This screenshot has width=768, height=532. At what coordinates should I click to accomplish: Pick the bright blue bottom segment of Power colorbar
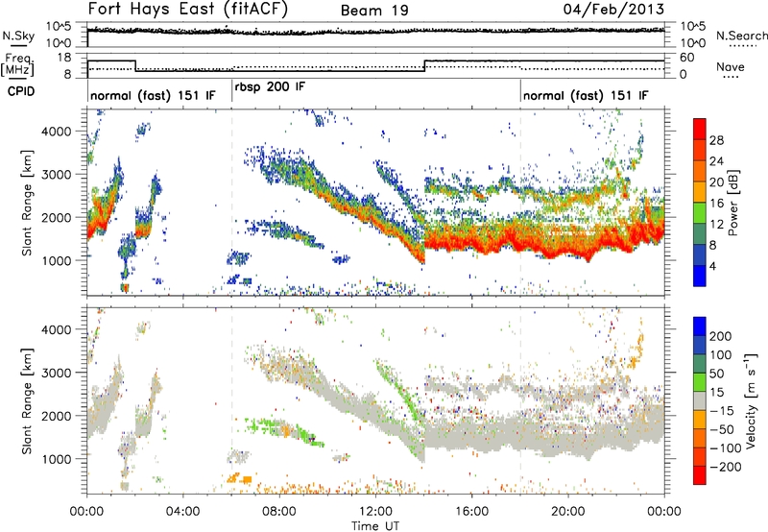pos(700,276)
